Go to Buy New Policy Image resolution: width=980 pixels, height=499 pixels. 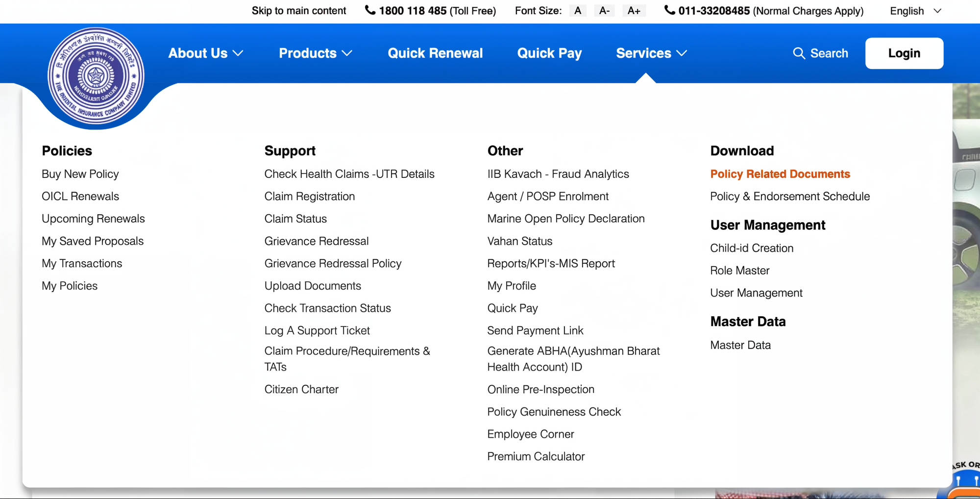pos(80,174)
